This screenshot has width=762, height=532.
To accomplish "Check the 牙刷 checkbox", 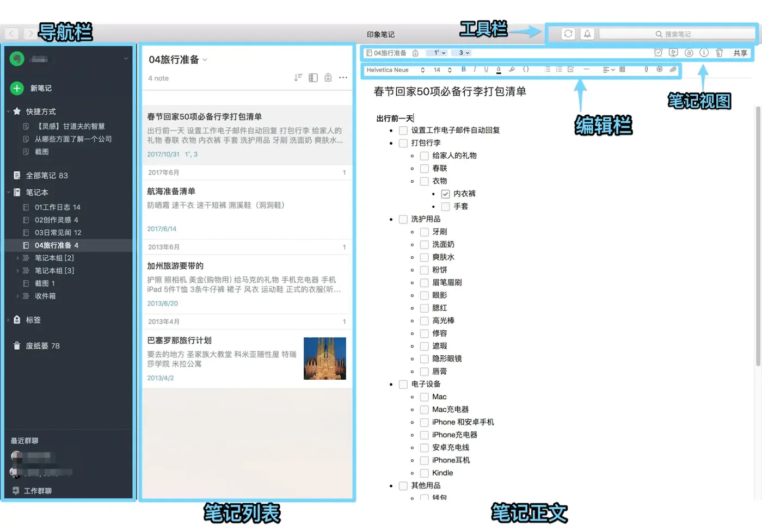I will [x=425, y=232].
